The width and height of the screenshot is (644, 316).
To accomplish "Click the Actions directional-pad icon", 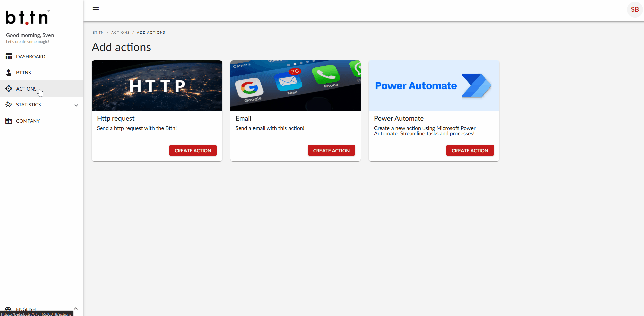I will 9,89.
